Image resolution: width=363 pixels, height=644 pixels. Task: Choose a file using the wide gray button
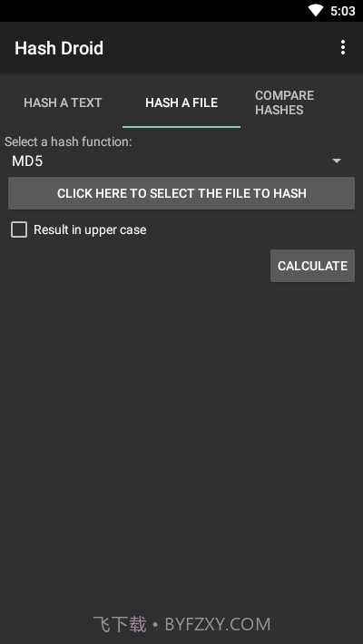coord(181,193)
